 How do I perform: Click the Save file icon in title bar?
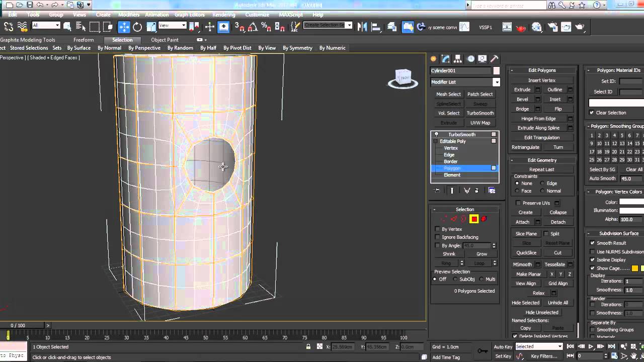point(30,5)
